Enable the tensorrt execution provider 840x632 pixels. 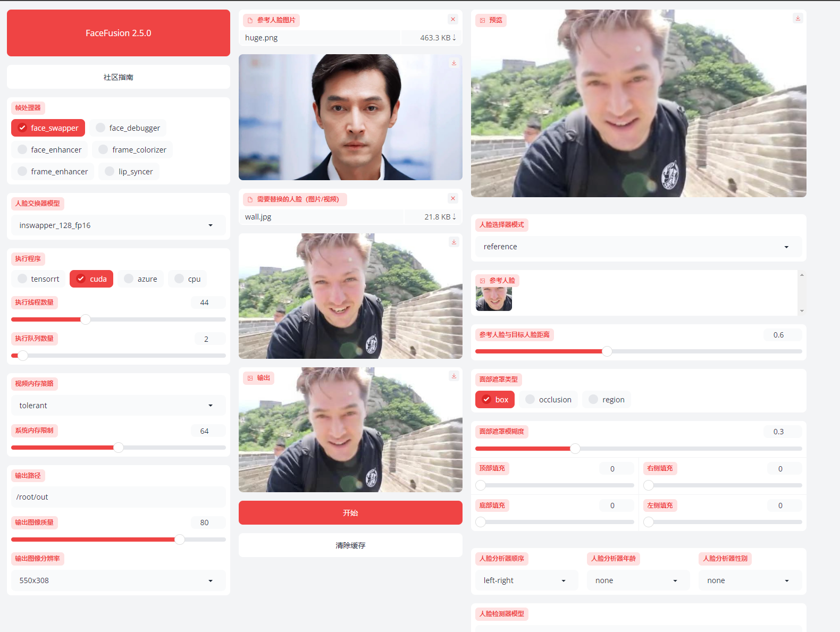[x=38, y=279]
